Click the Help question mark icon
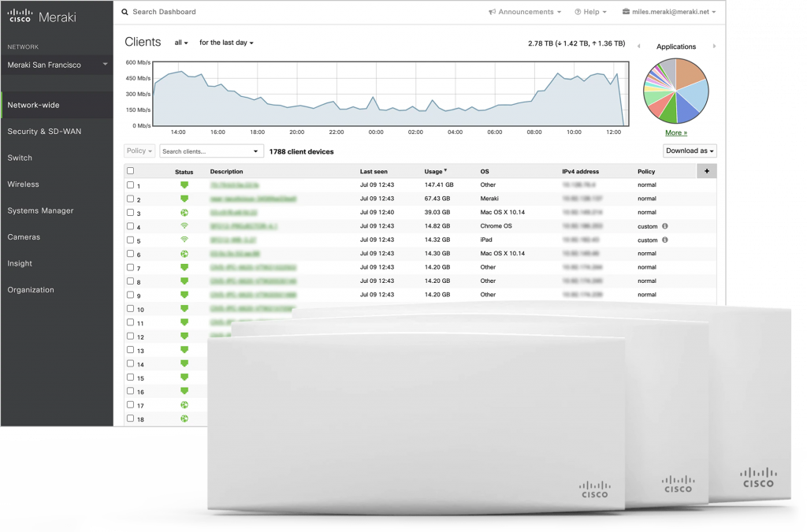Screen dimensions: 807x532 [x=578, y=13]
